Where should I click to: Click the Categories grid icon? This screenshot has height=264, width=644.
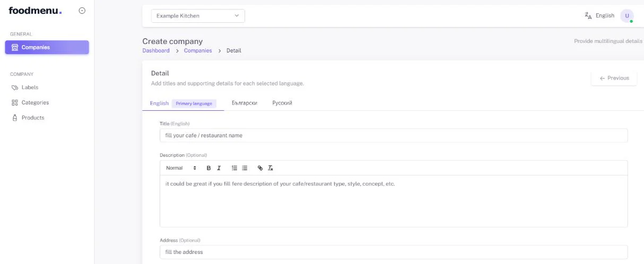click(x=15, y=103)
